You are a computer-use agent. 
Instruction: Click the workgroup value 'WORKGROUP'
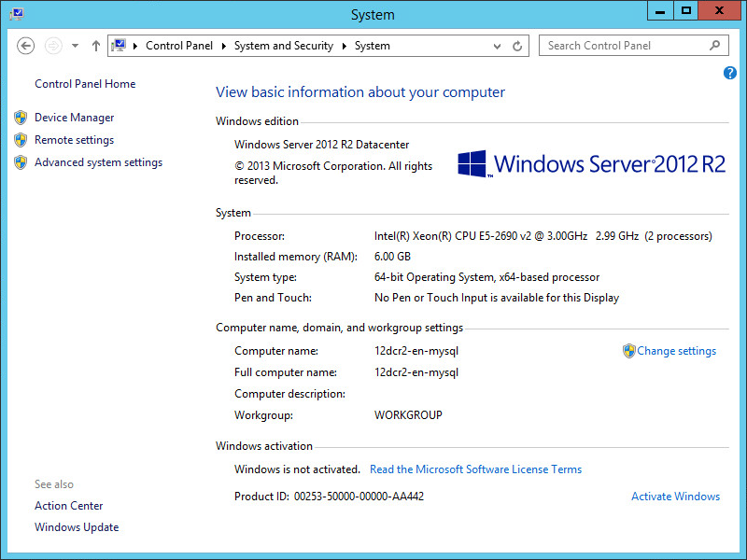point(408,415)
